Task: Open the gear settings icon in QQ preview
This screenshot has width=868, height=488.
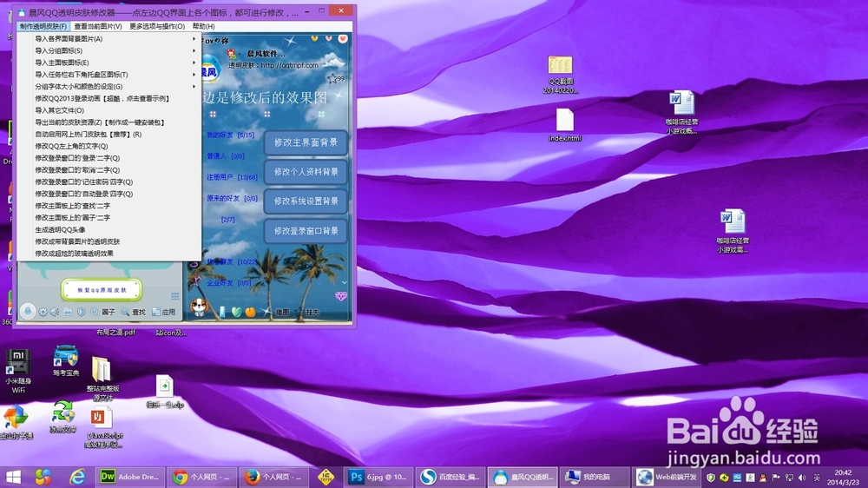Action: 43,312
